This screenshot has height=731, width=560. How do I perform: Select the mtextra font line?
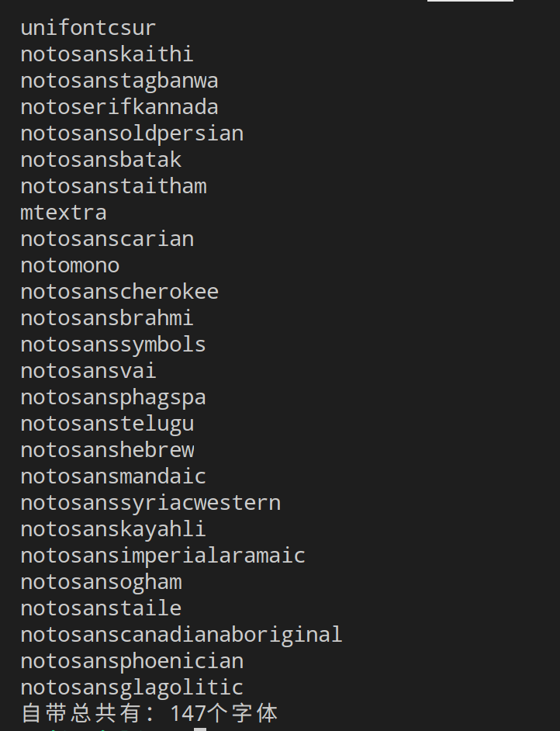[64, 213]
